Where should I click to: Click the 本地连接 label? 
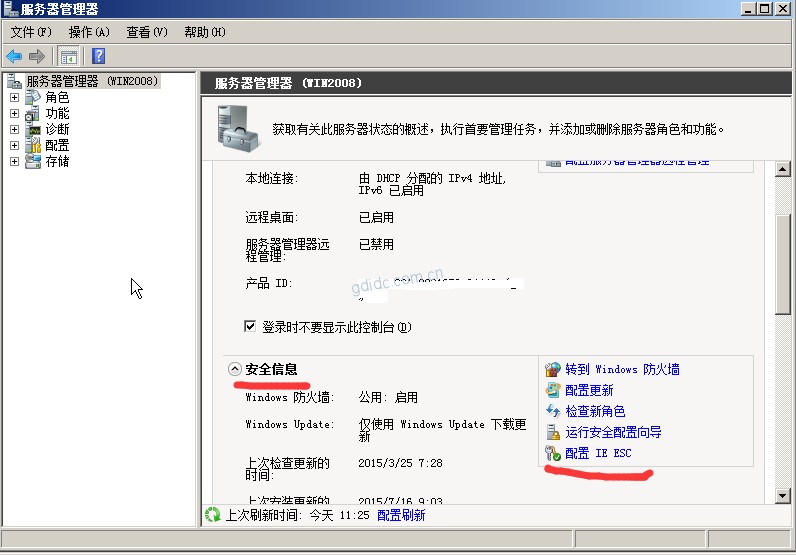272,178
